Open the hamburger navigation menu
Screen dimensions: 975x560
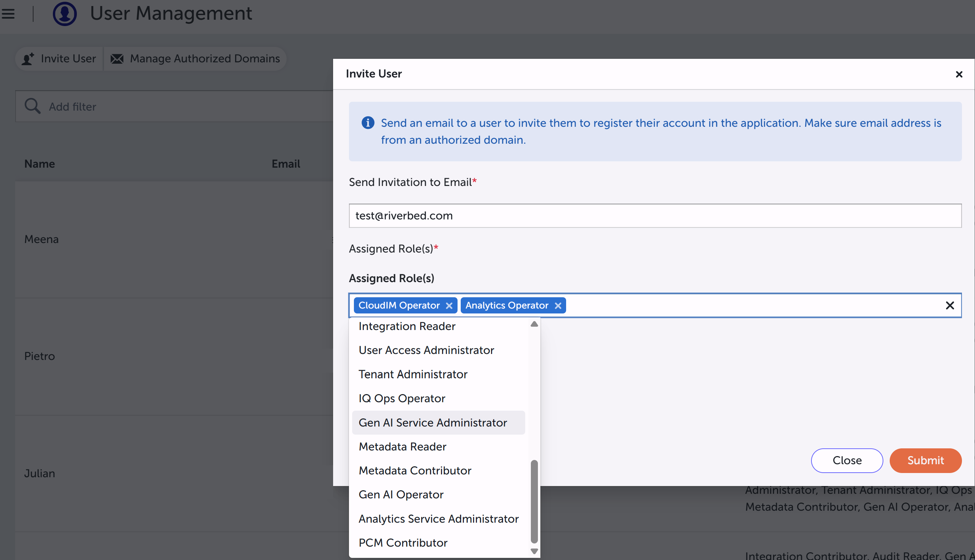(x=8, y=13)
